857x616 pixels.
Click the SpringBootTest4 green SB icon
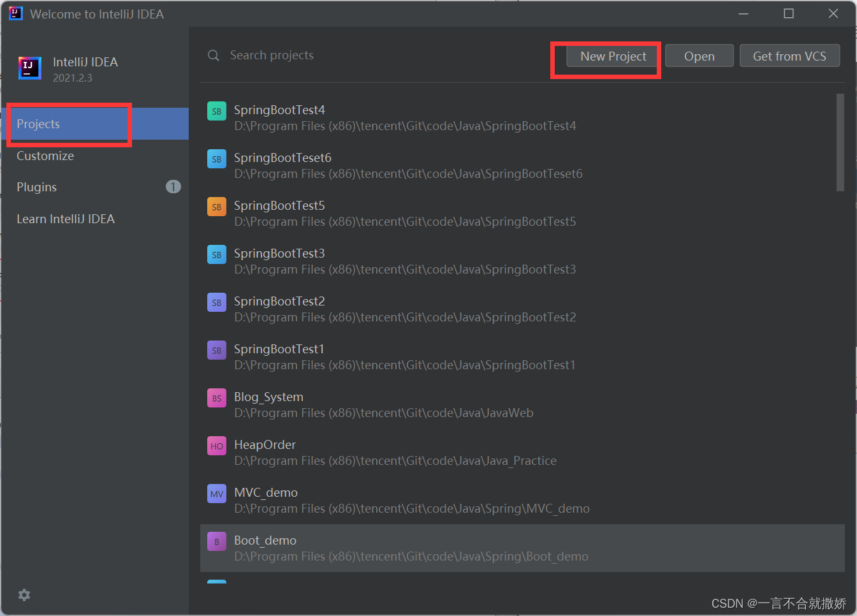(217, 111)
